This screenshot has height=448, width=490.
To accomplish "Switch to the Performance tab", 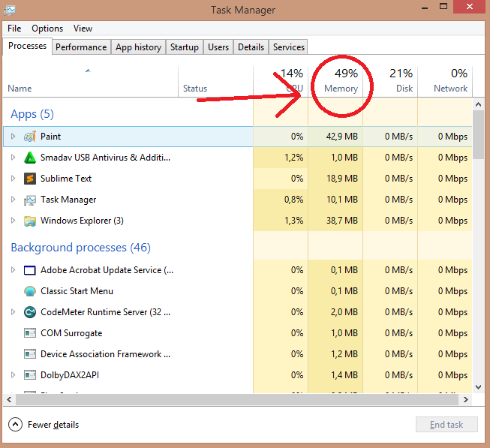I will pyautogui.click(x=81, y=47).
